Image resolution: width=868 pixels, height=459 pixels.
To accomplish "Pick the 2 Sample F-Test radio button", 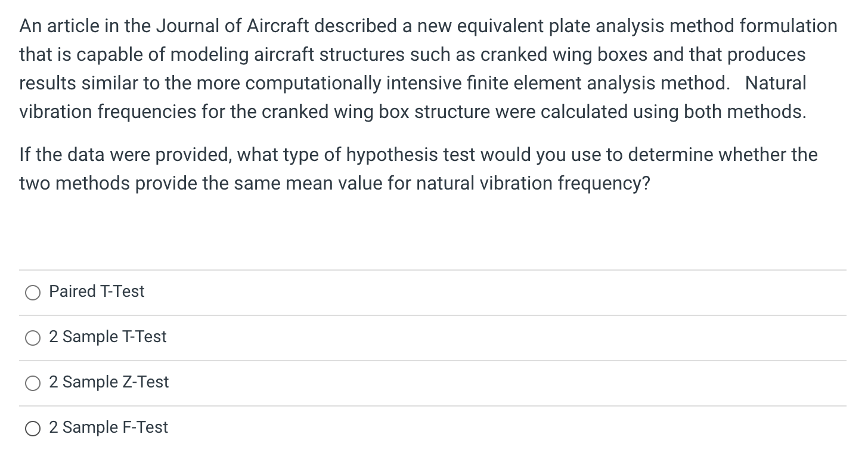I will [x=33, y=428].
